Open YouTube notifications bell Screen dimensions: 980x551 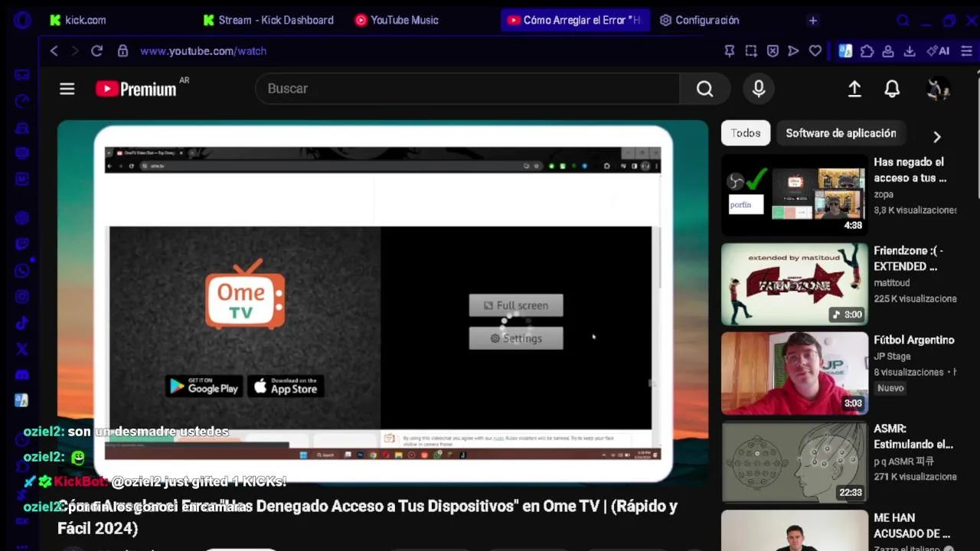click(892, 89)
